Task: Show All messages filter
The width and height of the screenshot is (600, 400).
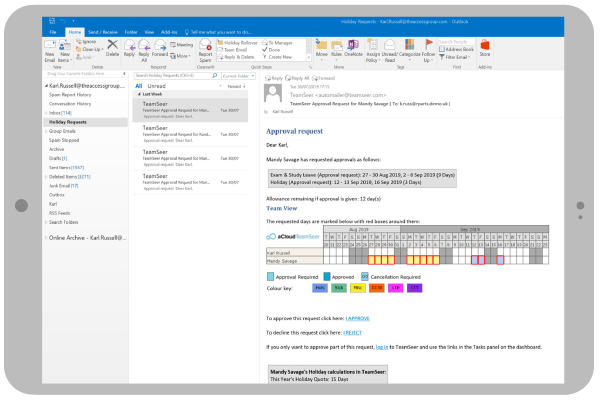Action: [x=139, y=86]
